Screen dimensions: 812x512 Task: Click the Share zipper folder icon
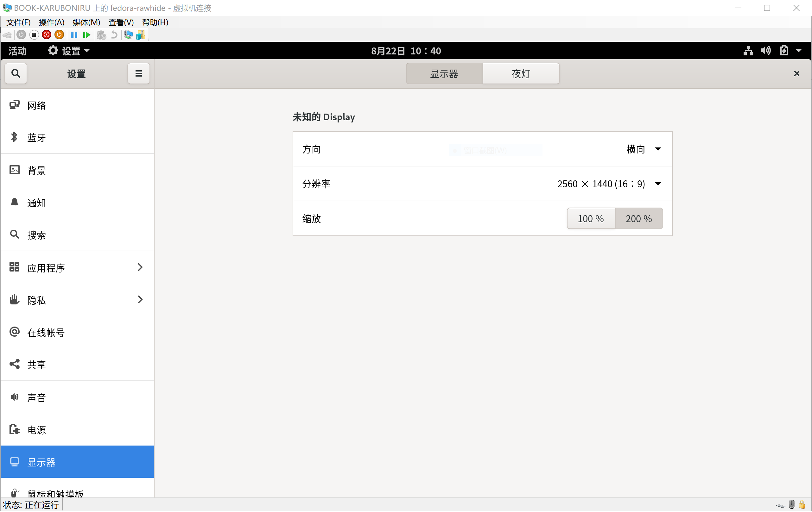(x=141, y=35)
